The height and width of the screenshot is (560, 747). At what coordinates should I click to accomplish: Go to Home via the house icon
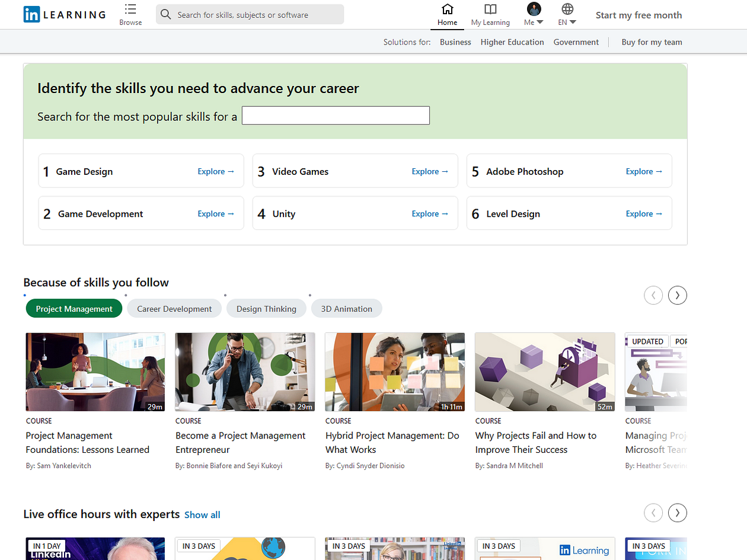448,9
